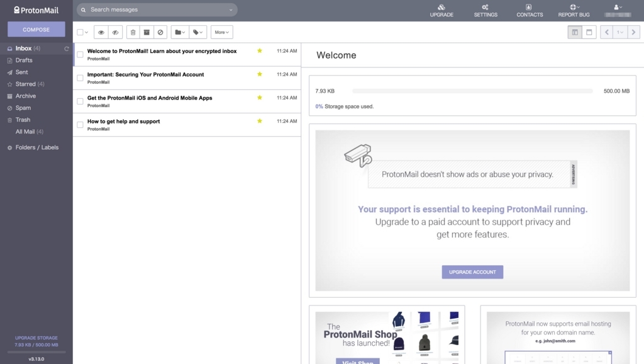644x364 pixels.
Task: Click the search magnifier icon
Action: pos(84,10)
